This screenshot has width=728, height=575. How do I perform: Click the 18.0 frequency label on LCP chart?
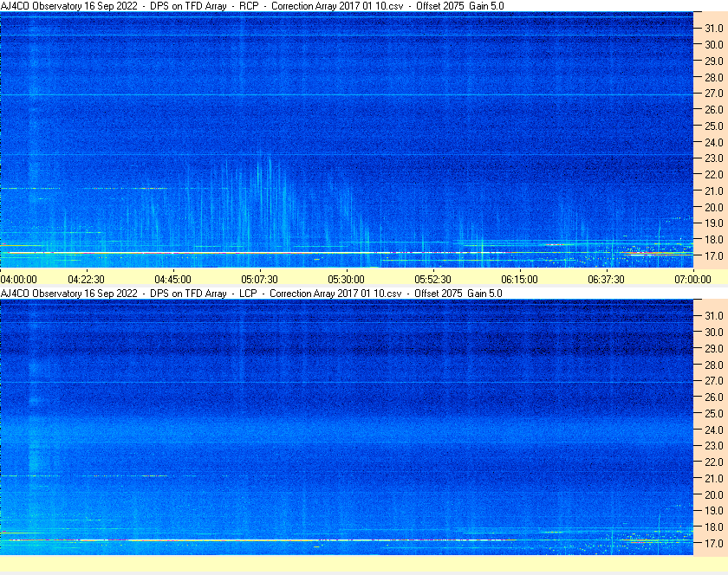click(714, 527)
